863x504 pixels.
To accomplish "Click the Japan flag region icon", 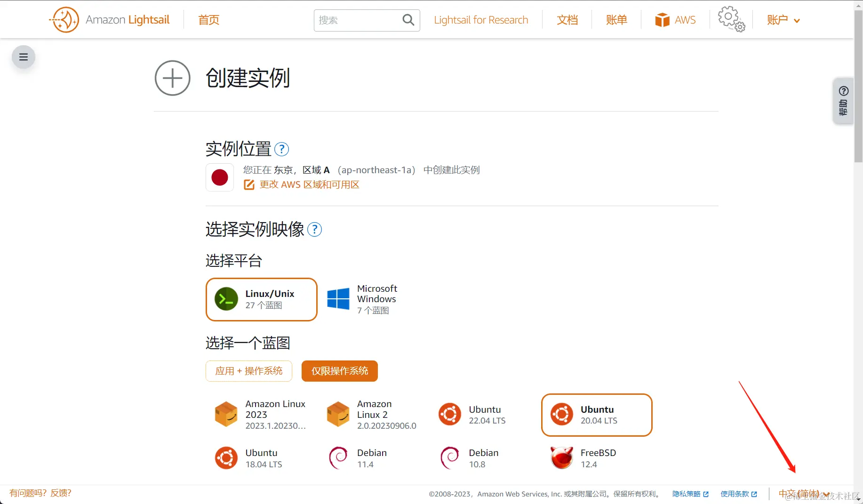I will pos(220,177).
